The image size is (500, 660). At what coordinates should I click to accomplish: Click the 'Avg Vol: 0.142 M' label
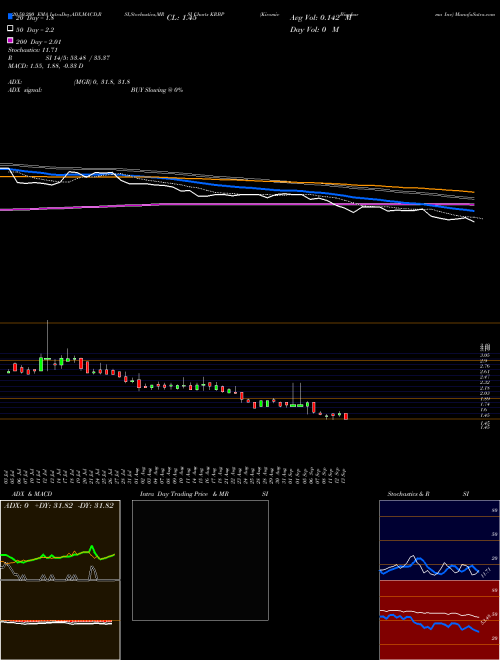321,18
